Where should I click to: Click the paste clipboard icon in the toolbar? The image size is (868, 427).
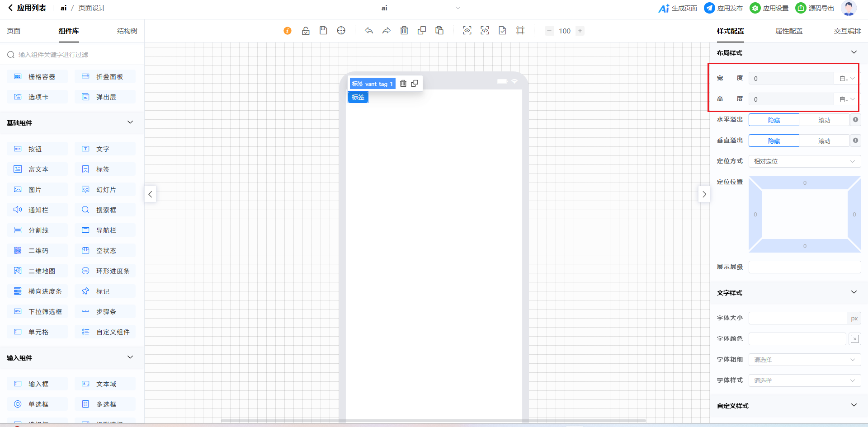click(x=439, y=31)
